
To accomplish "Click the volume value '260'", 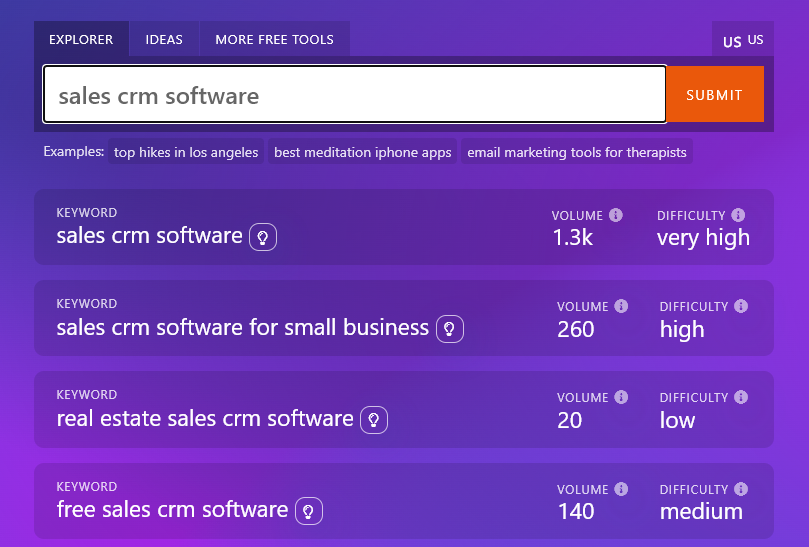I will (576, 329).
